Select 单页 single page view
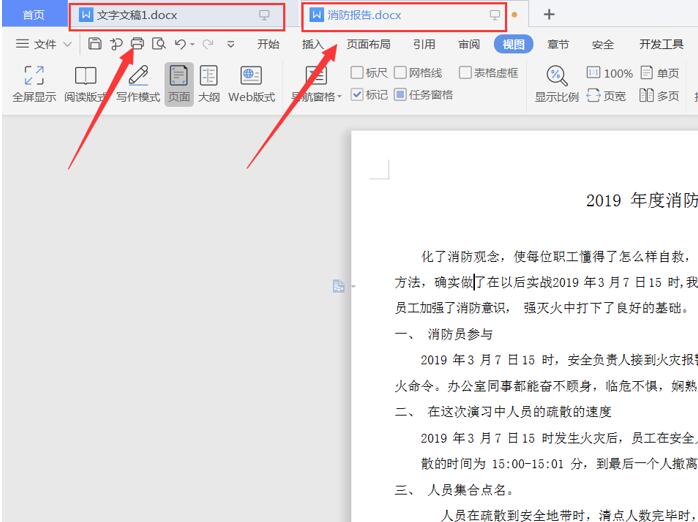This screenshot has width=698, height=522. [660, 73]
